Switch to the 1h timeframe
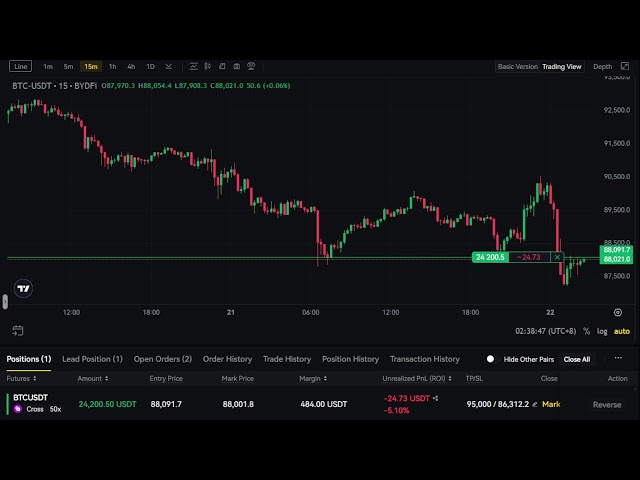Image resolution: width=640 pixels, height=480 pixels. (112, 67)
